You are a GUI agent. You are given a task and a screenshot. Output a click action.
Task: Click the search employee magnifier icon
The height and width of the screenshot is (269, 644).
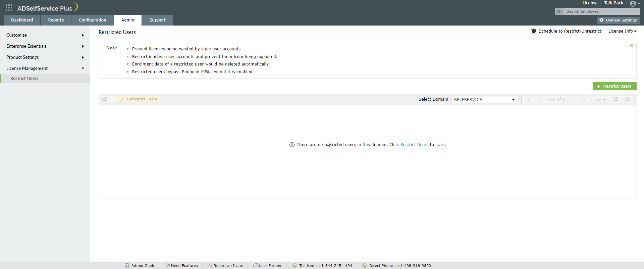coord(559,11)
